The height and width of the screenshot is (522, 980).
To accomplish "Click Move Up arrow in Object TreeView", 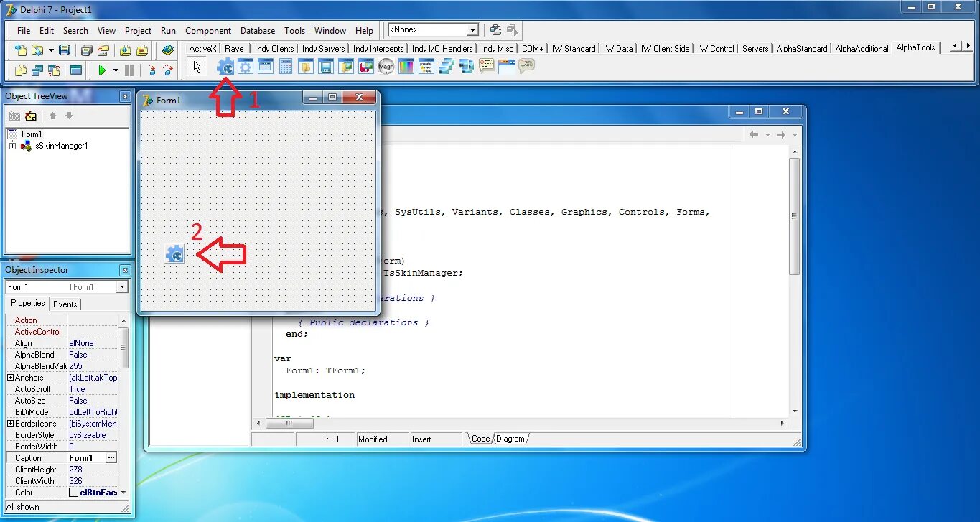I will (x=52, y=116).
